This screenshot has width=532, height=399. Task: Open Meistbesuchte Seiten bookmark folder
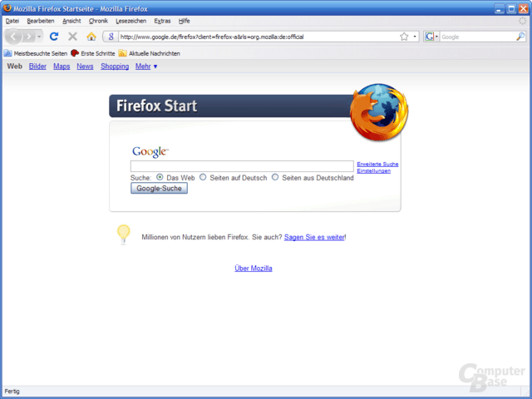click(x=36, y=53)
